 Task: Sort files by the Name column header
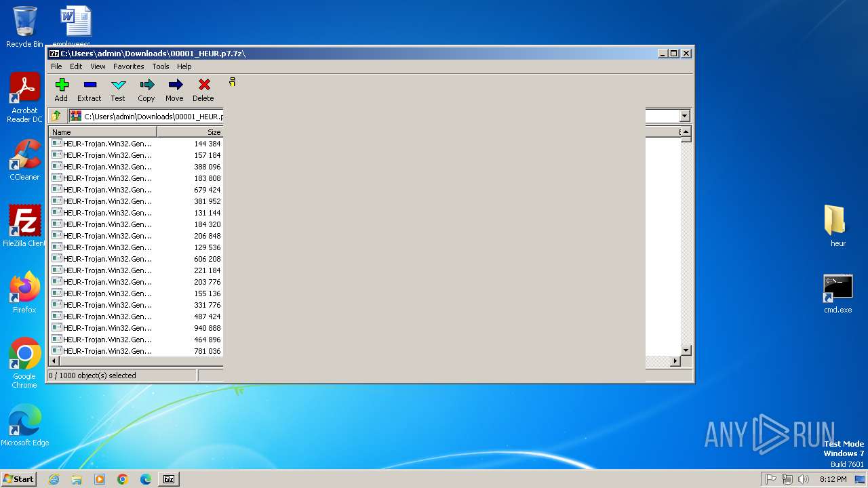click(x=103, y=132)
